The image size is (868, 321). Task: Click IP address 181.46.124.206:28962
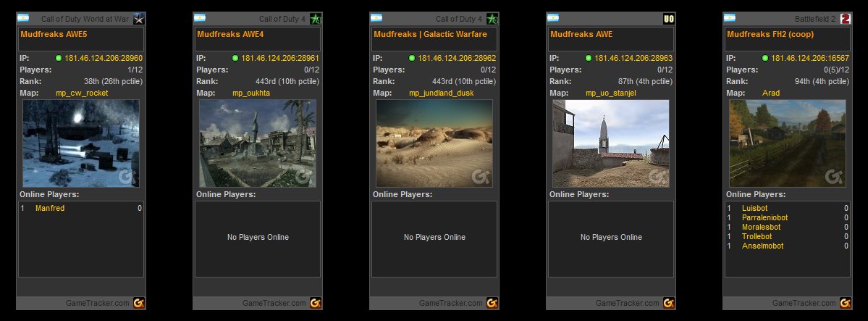457,58
